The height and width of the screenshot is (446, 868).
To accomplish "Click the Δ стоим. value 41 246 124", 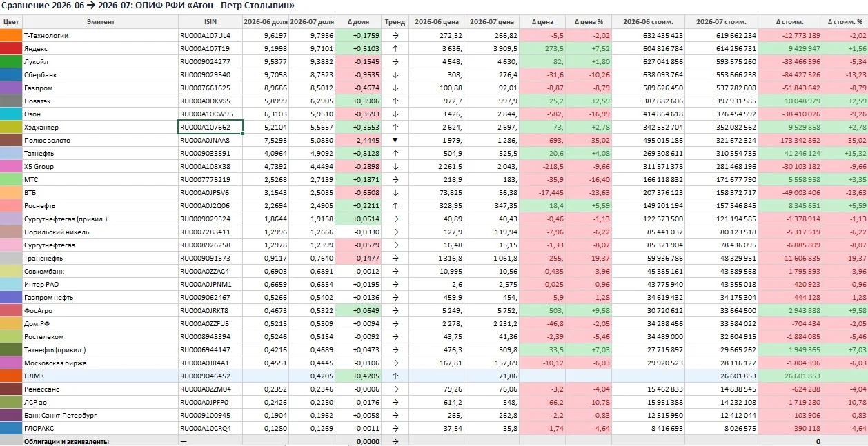I will [x=790, y=153].
